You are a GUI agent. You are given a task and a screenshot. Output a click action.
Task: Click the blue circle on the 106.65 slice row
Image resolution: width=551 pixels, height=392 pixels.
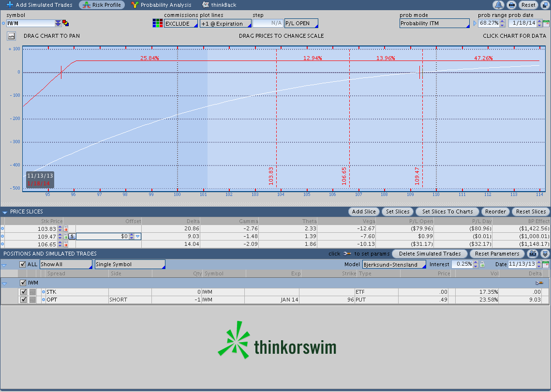coord(2,244)
